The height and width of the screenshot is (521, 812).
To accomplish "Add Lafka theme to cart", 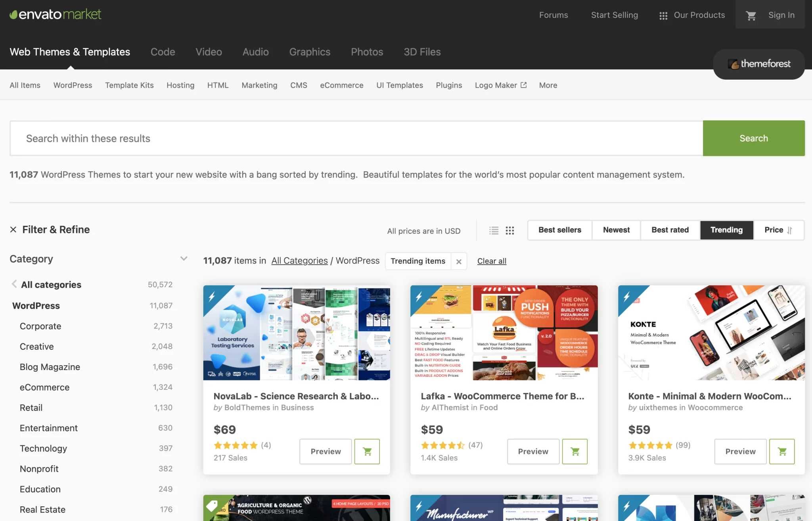I will [575, 451].
